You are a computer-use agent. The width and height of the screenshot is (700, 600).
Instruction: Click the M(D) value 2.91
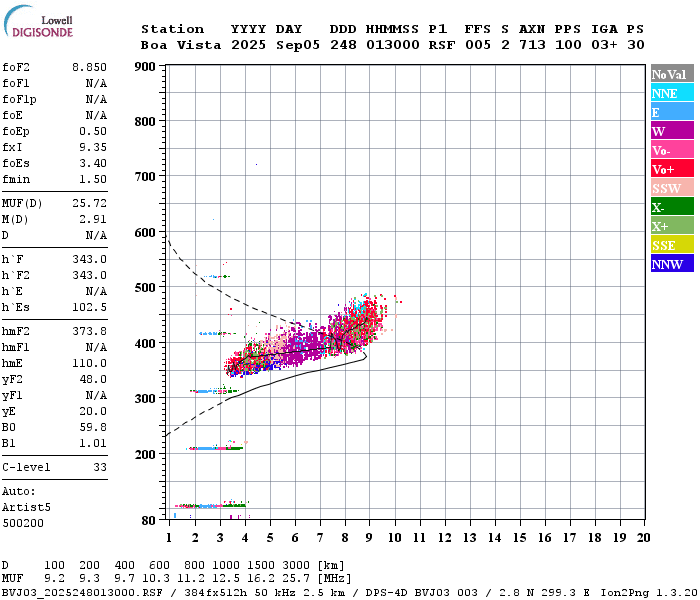click(x=93, y=219)
